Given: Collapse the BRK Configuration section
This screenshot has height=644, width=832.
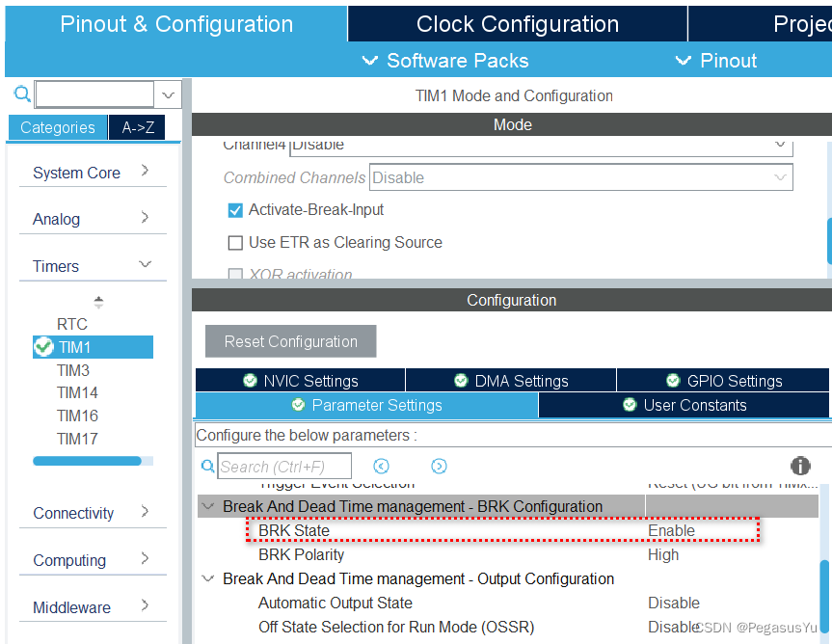Looking at the screenshot, I should click(208, 506).
